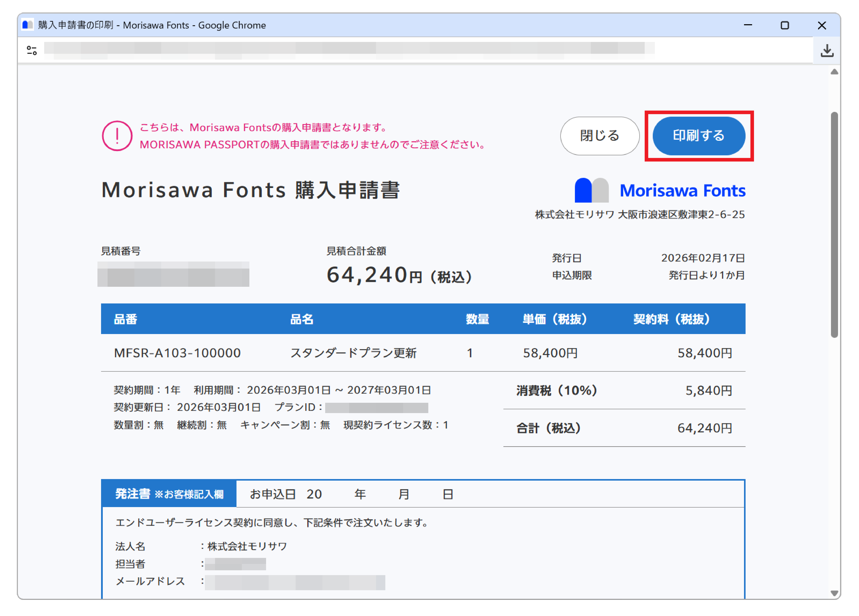Click the 数量 column header
Viewport: 859px width, 616px height.
click(477, 319)
